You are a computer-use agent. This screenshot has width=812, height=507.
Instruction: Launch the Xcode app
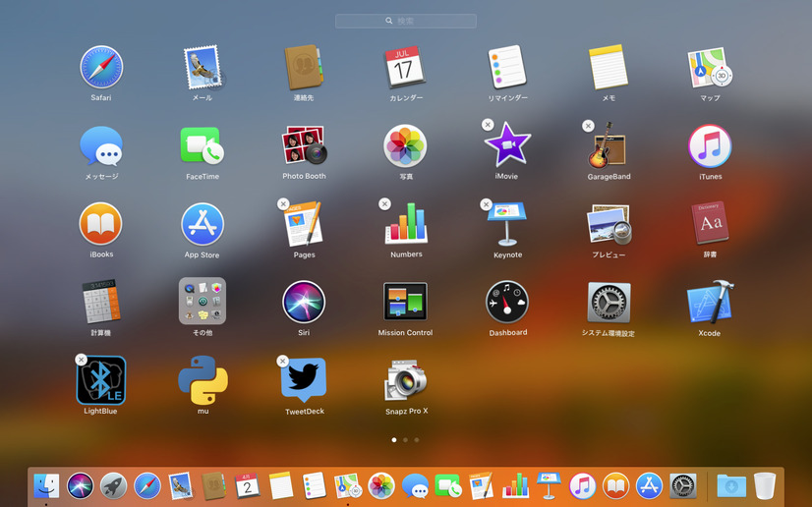(x=710, y=302)
